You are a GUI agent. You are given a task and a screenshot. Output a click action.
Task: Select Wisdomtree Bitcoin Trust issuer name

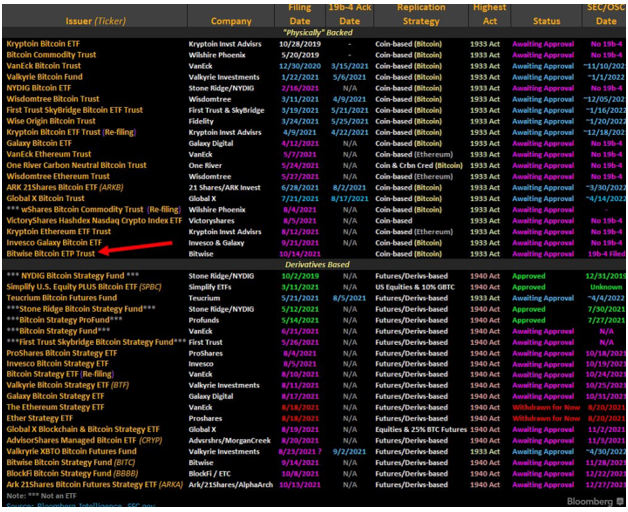[53, 99]
